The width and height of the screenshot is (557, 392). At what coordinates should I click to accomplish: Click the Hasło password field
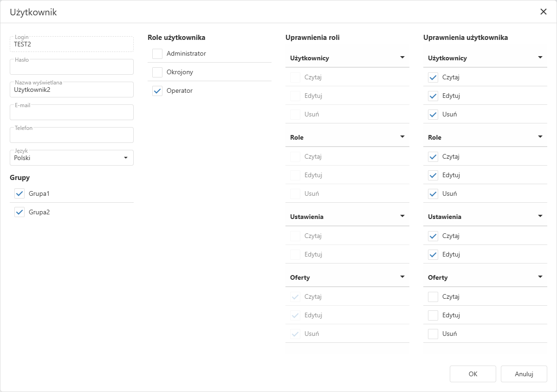pos(71,67)
